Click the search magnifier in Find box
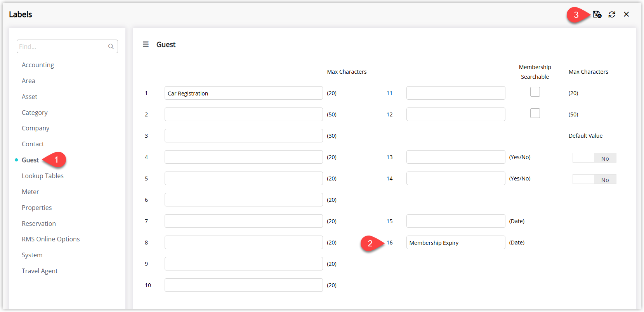Image resolution: width=644 pixels, height=312 pixels. 111,47
